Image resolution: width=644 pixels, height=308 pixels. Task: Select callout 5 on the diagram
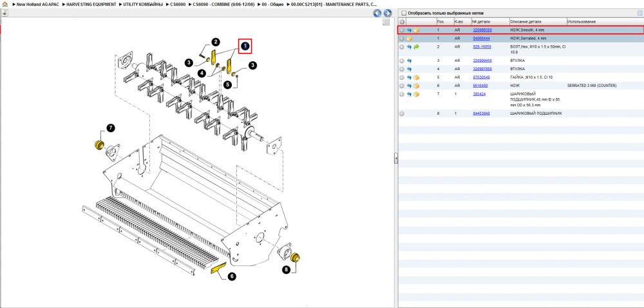coord(229,84)
